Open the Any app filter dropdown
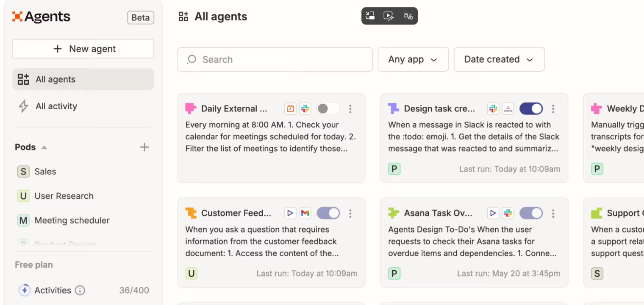This screenshot has height=305, width=644. click(x=413, y=59)
